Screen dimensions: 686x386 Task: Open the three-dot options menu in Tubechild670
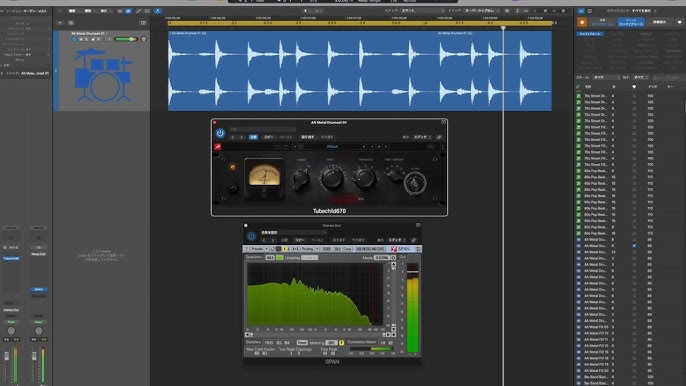pos(442,147)
